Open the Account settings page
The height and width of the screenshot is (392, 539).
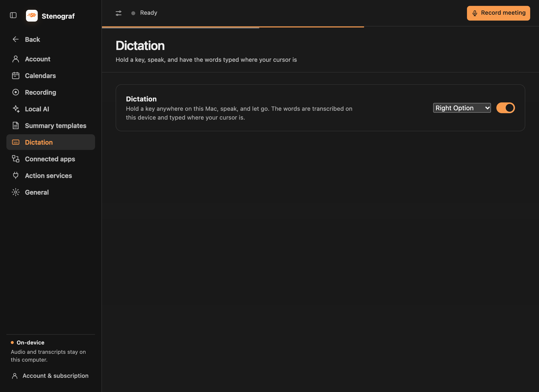point(51,59)
